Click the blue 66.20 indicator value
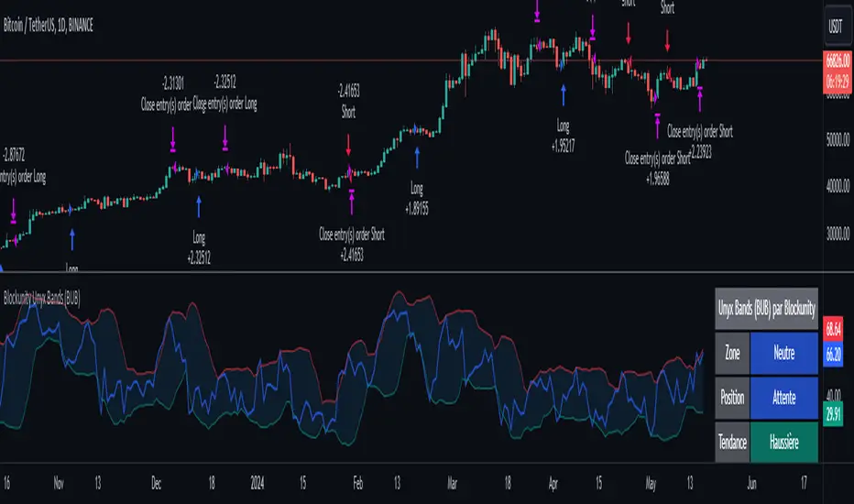This screenshot has height=504, width=854. (833, 354)
